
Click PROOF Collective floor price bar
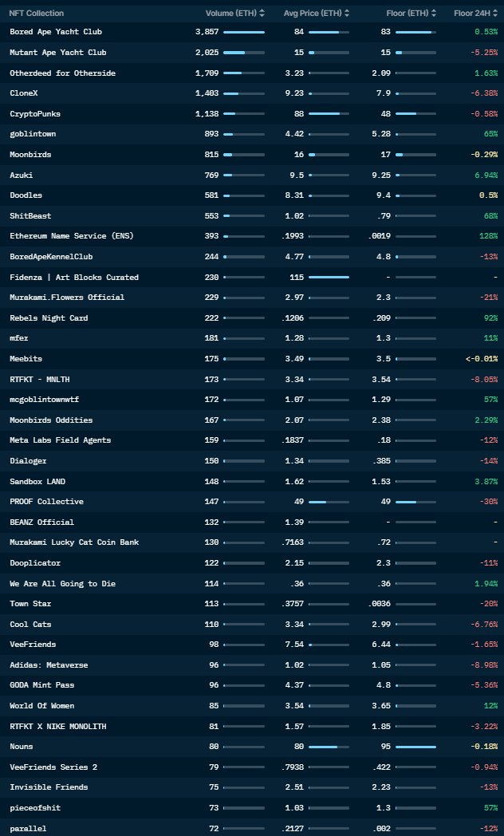click(415, 502)
